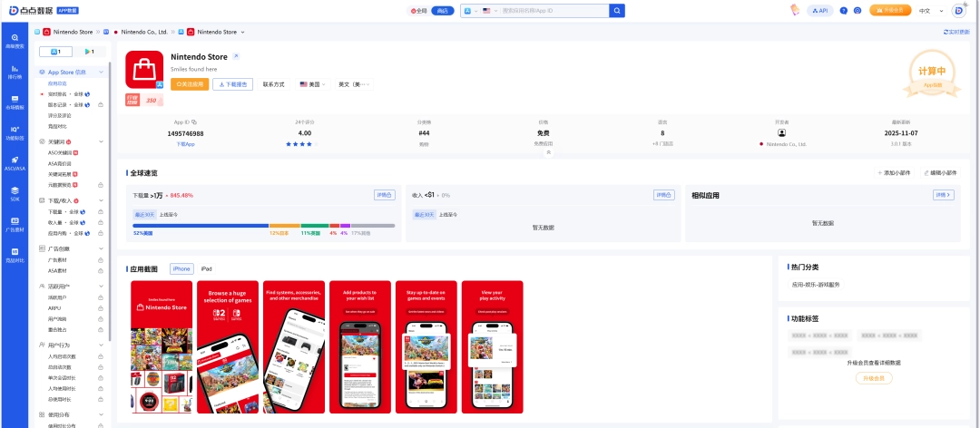The image size is (980, 428).
Task: Select the iPhone screenshots tab
Action: [x=181, y=269]
